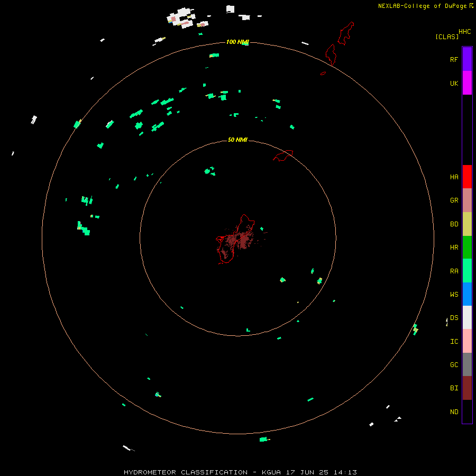Click the RF legend label
The height and width of the screenshot is (476, 476).
pyautogui.click(x=454, y=60)
